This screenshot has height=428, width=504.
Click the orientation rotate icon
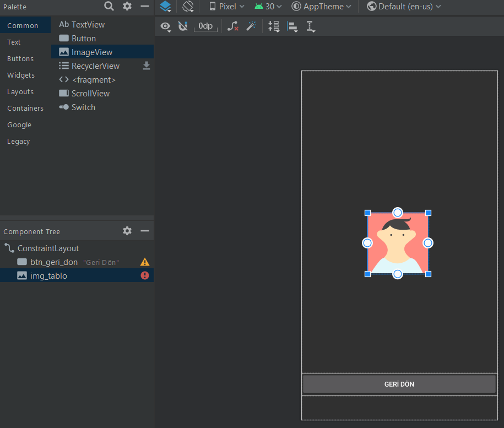tap(188, 7)
